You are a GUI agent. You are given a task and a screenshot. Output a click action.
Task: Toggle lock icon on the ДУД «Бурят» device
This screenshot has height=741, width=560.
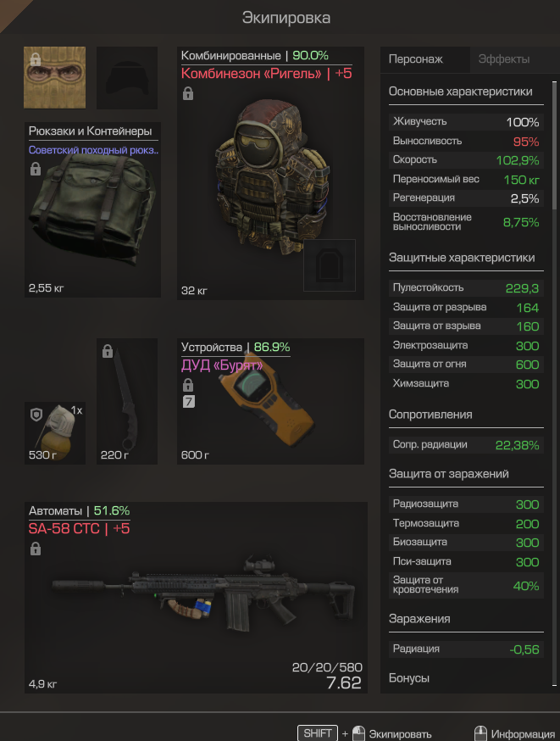point(188,385)
